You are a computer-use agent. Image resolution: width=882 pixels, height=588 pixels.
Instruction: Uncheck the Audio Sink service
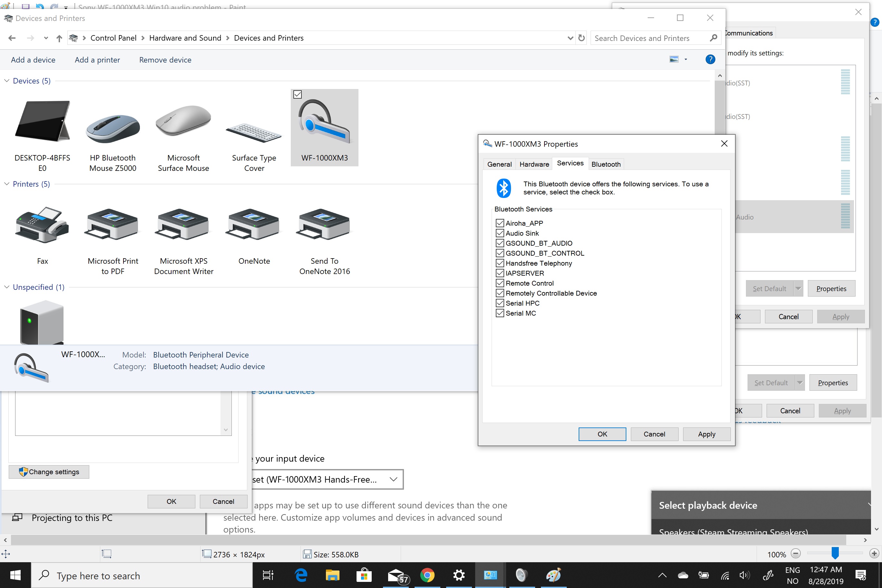tap(500, 233)
